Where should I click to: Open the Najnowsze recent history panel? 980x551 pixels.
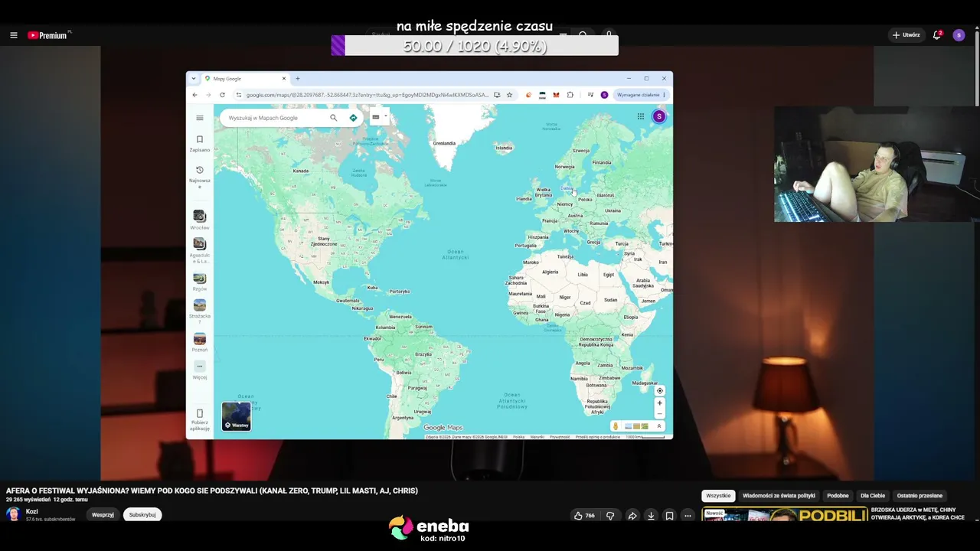(x=200, y=175)
